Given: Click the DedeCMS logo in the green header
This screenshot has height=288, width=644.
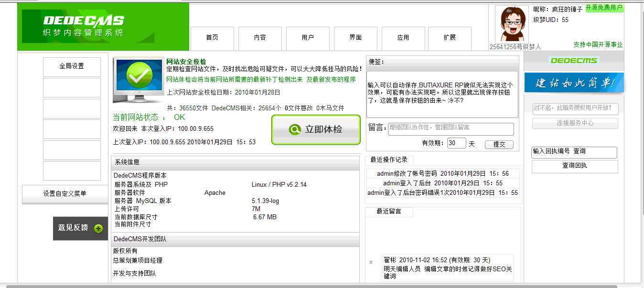Looking at the screenshot, I should (x=84, y=27).
